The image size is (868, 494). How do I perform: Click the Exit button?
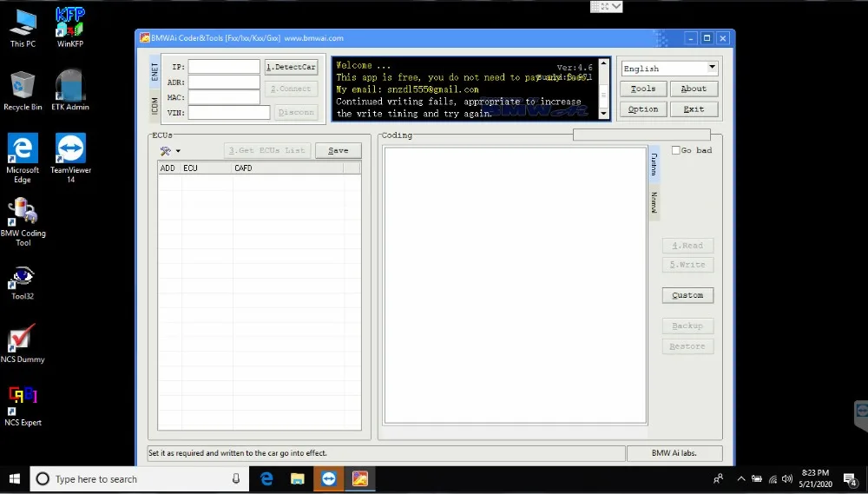pos(694,109)
